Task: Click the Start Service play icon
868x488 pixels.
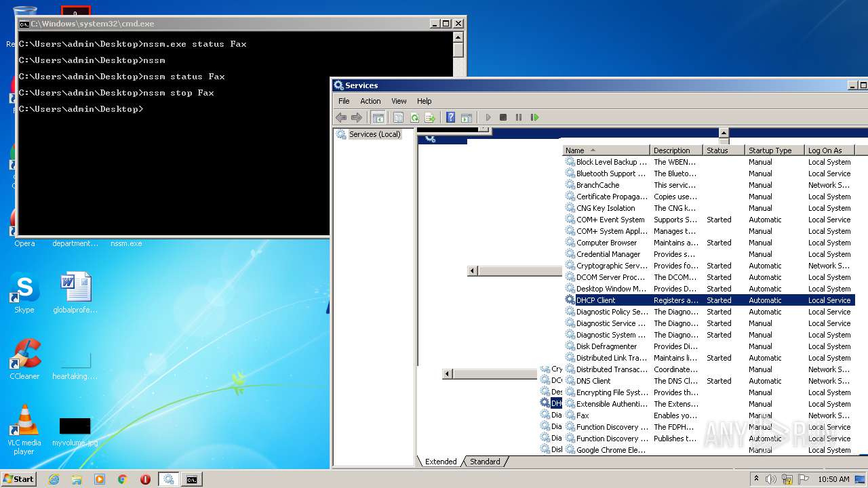Action: pos(488,117)
